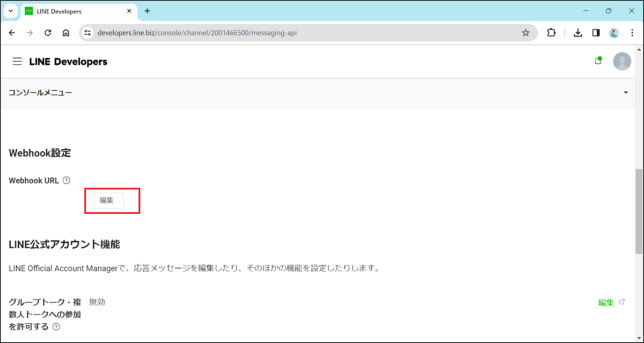The height and width of the screenshot is (343, 644).
Task: Reload the page with the refresh icon
Action: point(48,33)
